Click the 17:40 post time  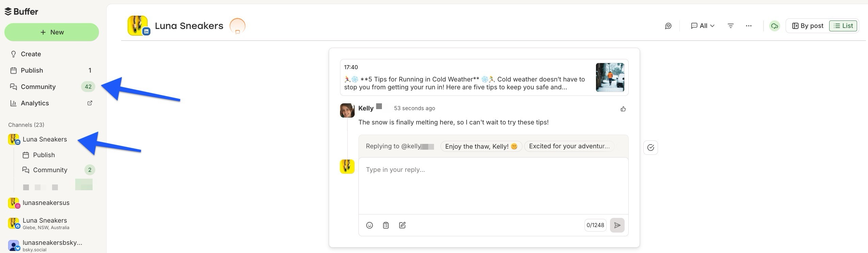[x=351, y=67]
